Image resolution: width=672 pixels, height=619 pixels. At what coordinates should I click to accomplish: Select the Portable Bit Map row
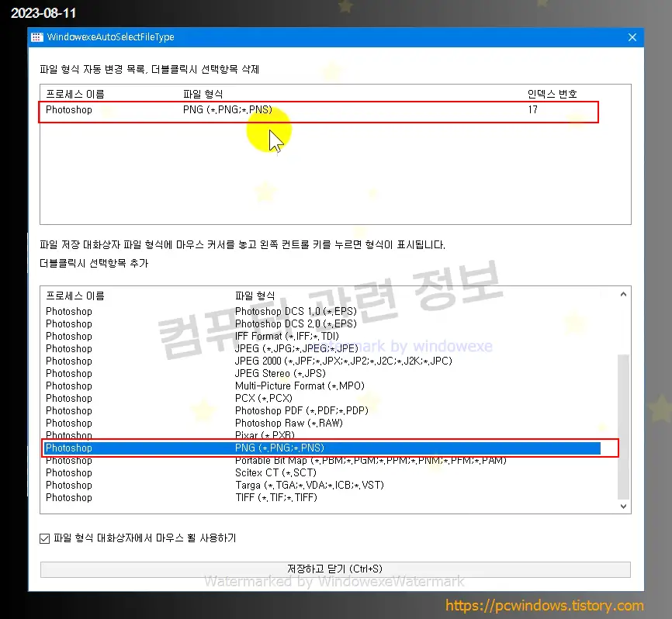point(323,461)
